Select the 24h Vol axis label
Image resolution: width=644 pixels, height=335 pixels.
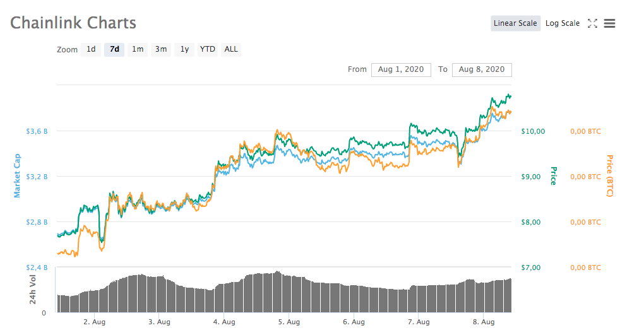[x=32, y=290]
